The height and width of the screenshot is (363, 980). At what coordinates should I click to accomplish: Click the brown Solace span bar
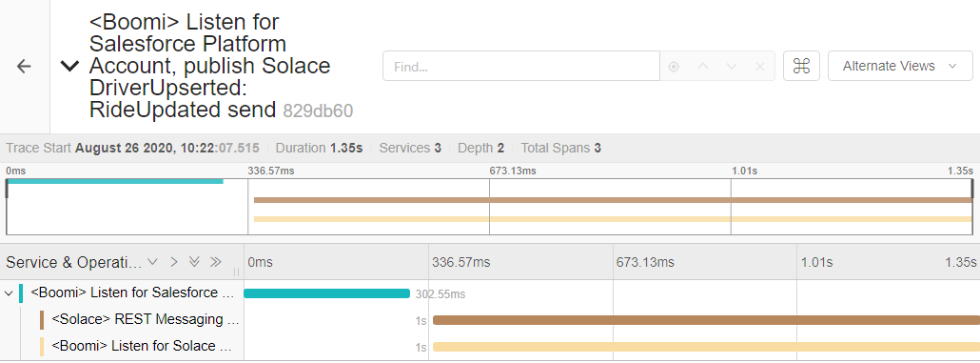(x=706, y=320)
